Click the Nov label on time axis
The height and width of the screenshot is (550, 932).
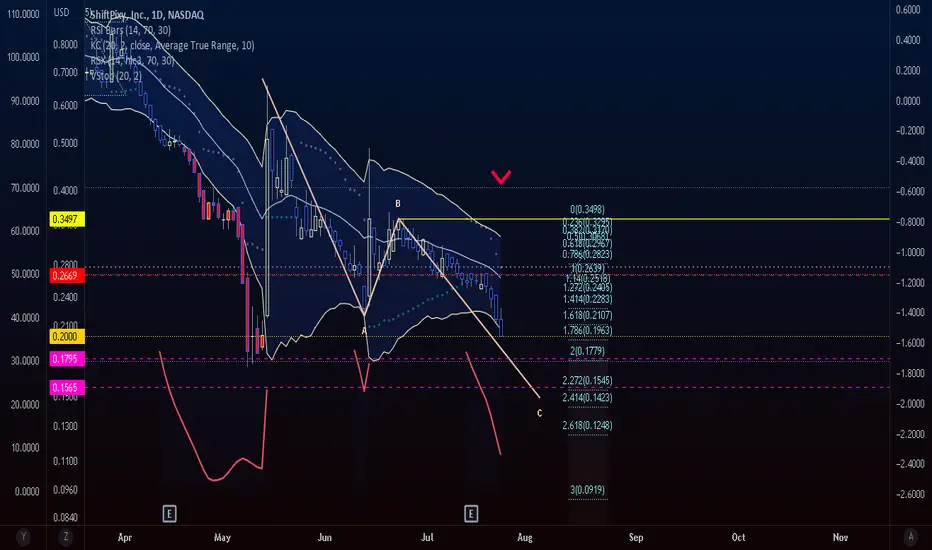point(840,538)
